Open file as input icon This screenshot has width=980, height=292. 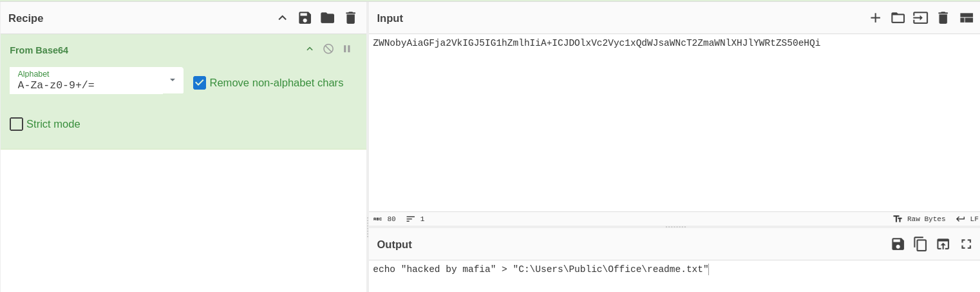[x=920, y=18]
